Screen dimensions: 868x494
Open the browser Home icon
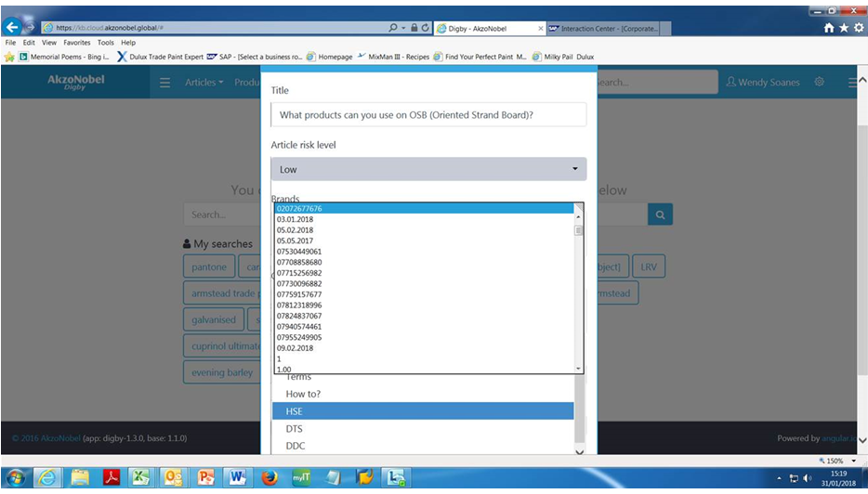(x=829, y=28)
